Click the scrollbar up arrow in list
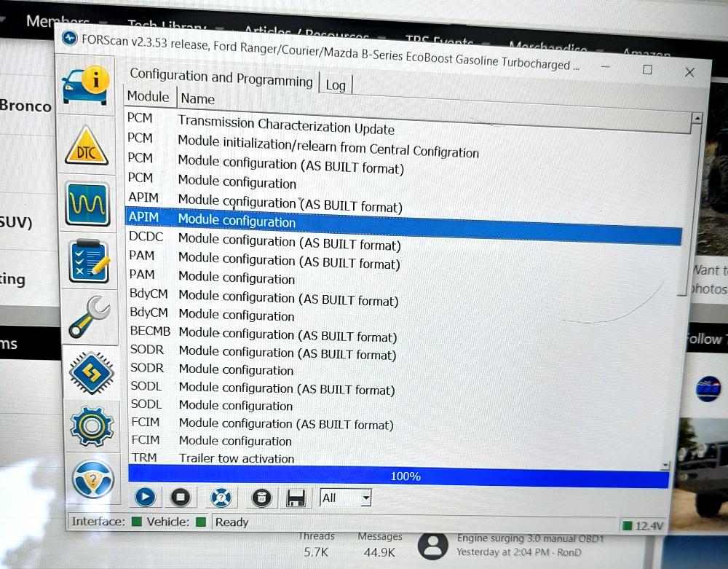The width and height of the screenshot is (728, 569). point(697,118)
